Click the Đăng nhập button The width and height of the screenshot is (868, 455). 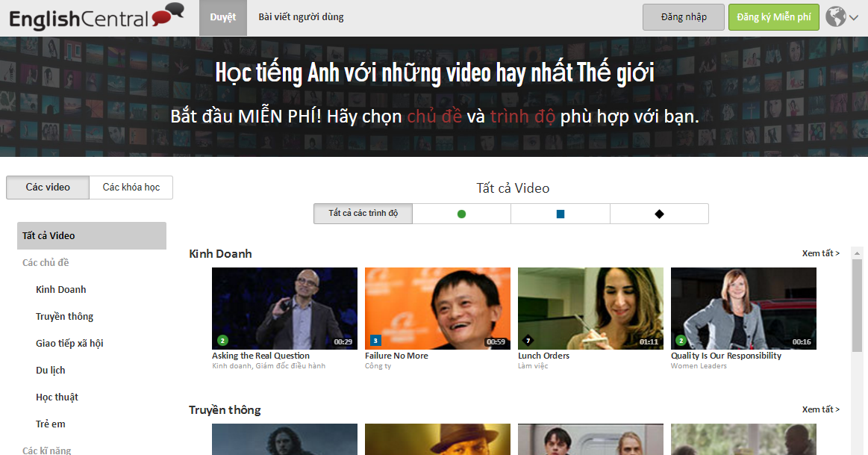click(x=684, y=17)
